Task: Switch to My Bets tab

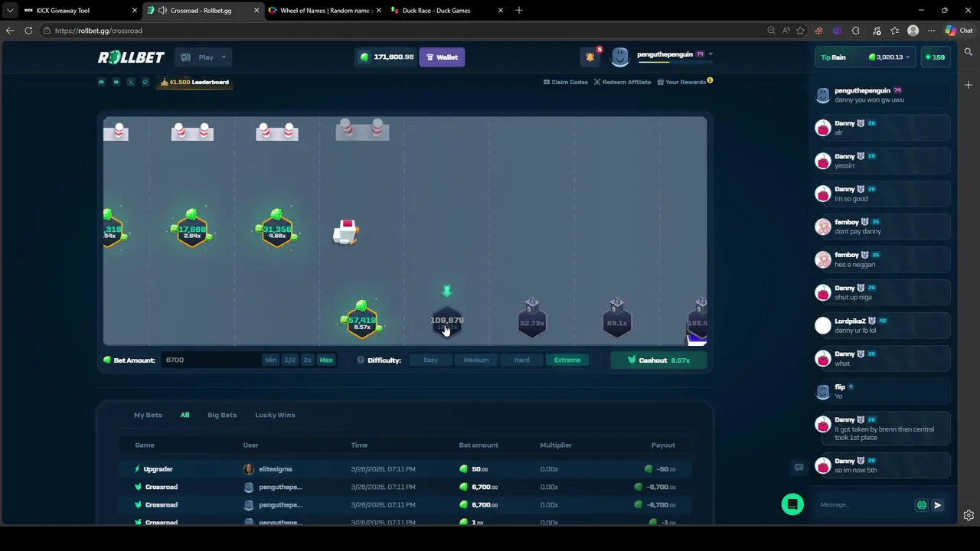Action: click(148, 415)
